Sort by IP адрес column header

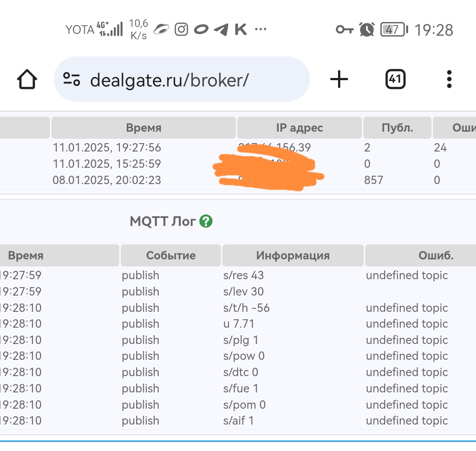point(299,128)
